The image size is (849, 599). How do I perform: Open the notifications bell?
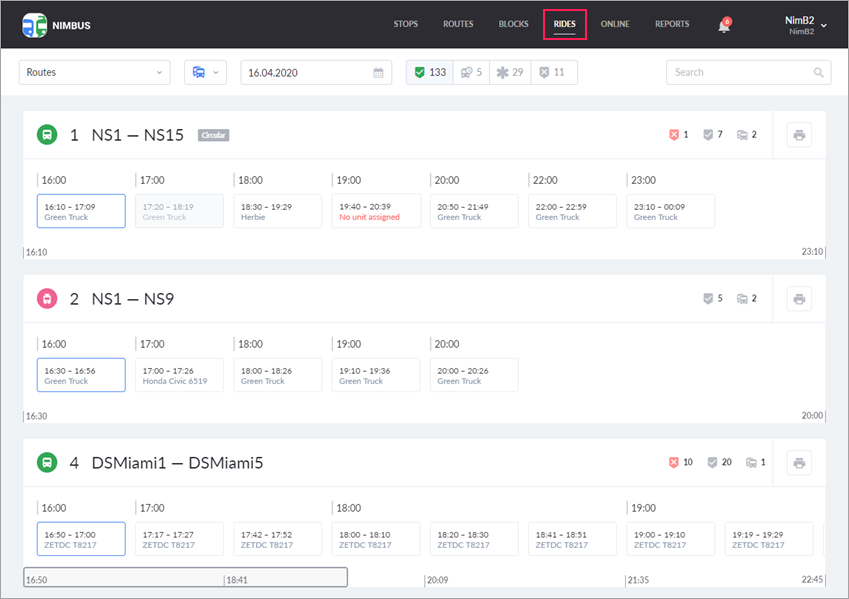[724, 26]
